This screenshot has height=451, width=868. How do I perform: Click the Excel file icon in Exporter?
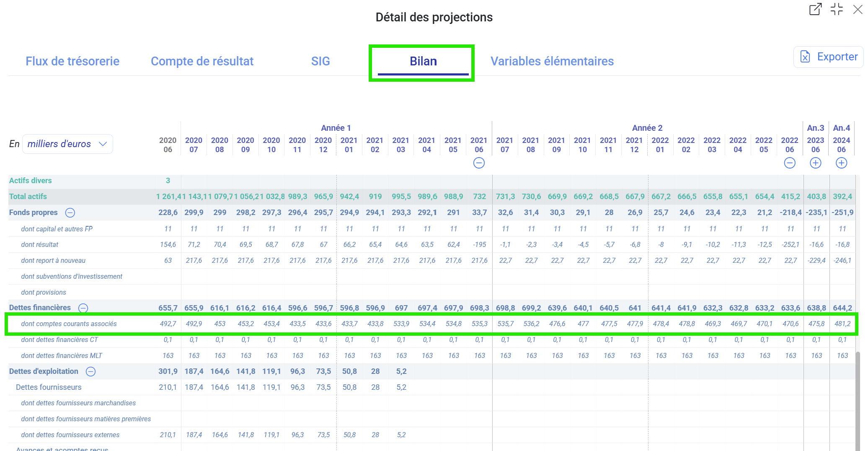click(x=805, y=57)
